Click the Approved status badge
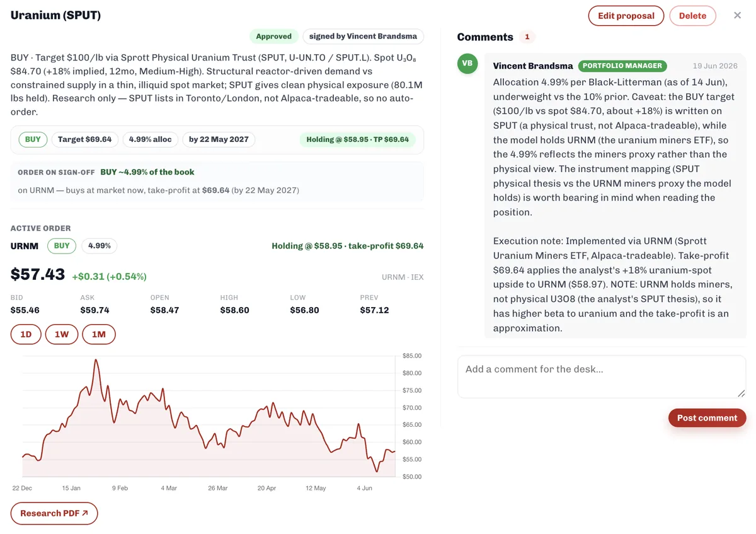This screenshot has height=534, width=756. [274, 37]
